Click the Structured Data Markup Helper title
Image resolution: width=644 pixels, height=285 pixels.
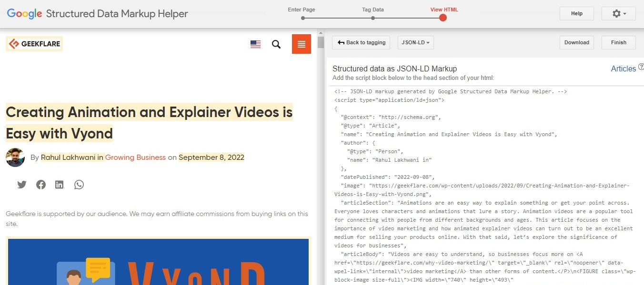click(117, 14)
